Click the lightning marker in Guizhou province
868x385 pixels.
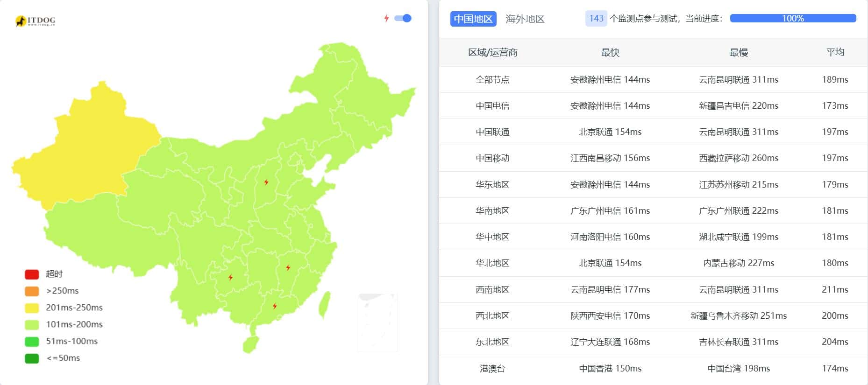pyautogui.click(x=230, y=277)
